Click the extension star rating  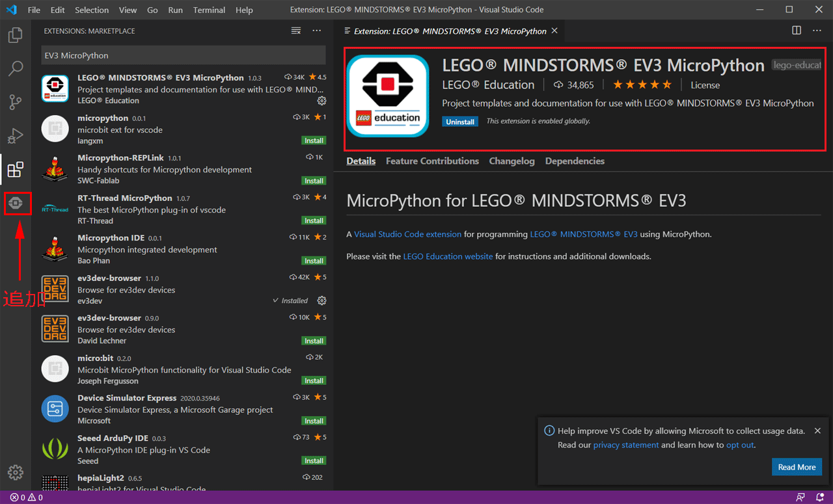point(642,85)
